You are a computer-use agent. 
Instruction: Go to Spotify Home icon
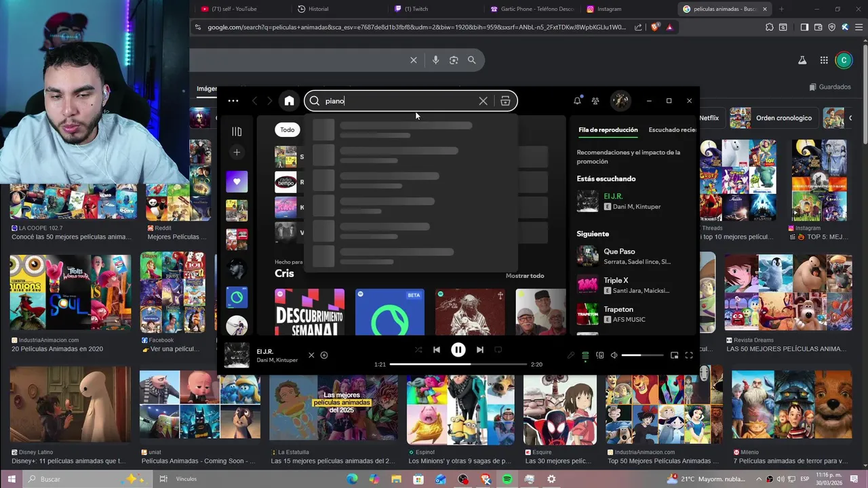click(290, 101)
